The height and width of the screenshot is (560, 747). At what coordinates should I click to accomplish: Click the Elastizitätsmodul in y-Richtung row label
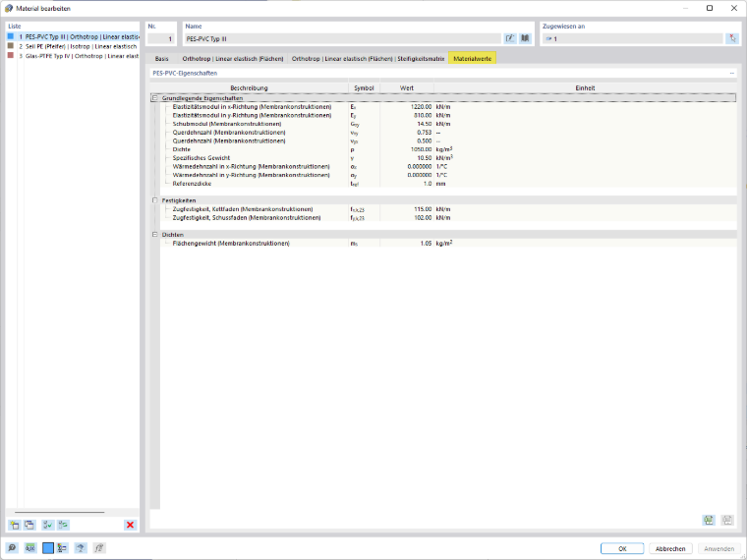252,115
